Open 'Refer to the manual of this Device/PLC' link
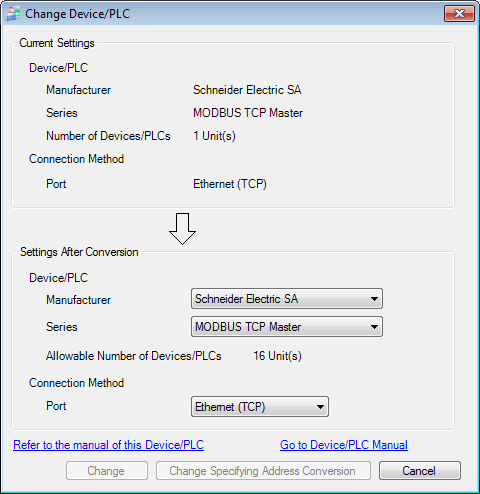 108,445
